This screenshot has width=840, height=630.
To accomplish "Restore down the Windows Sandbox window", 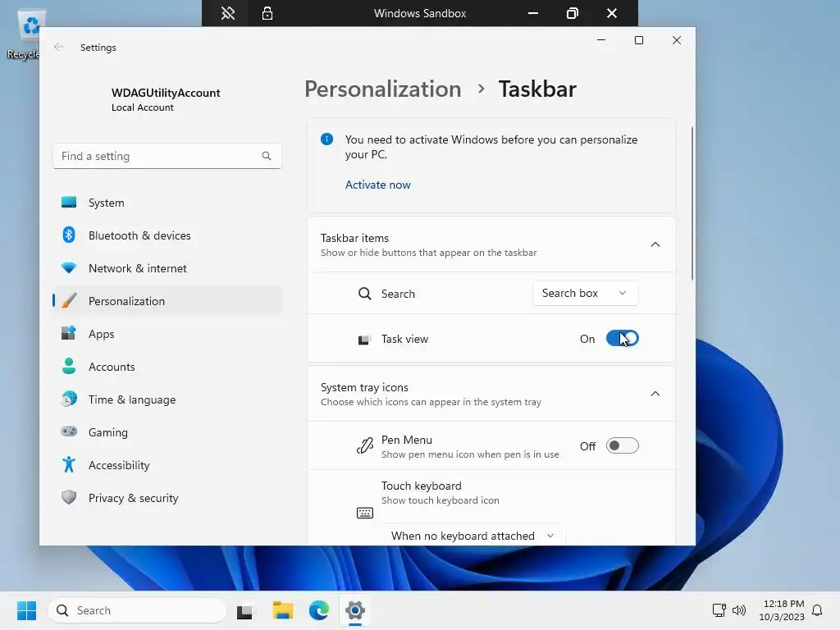I will 572,13.
